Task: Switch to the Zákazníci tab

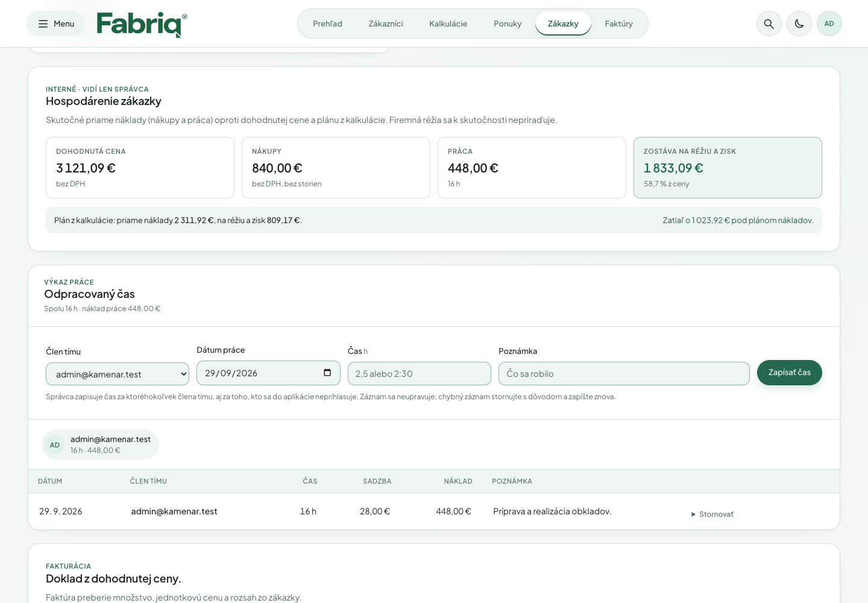Action: coord(386,24)
